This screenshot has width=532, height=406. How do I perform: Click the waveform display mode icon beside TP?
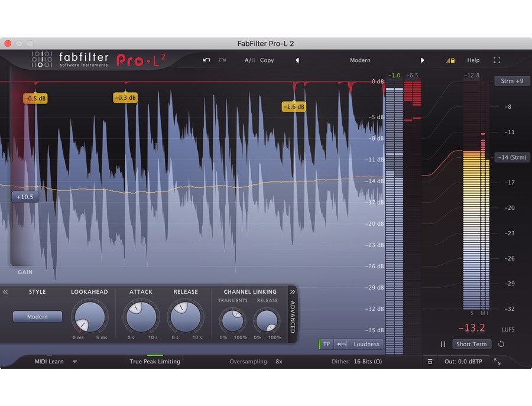(x=342, y=345)
